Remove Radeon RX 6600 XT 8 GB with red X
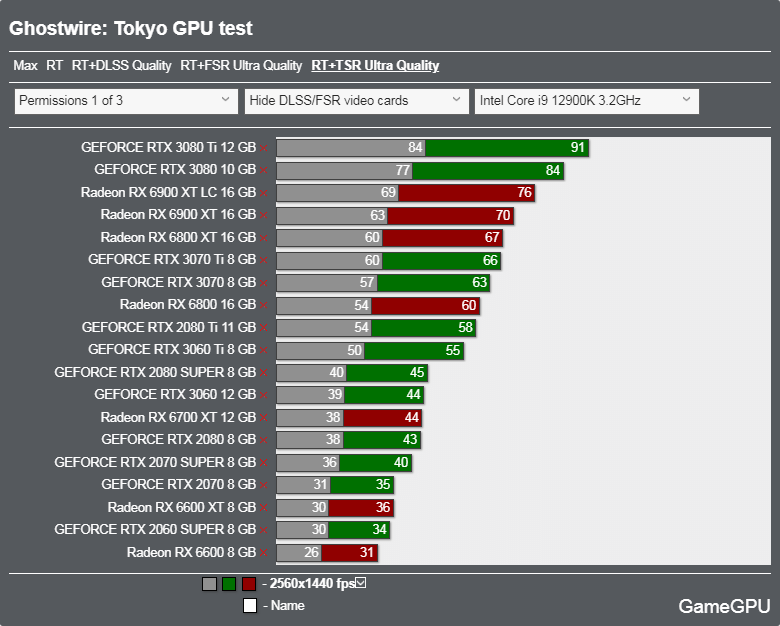 pyautogui.click(x=264, y=508)
